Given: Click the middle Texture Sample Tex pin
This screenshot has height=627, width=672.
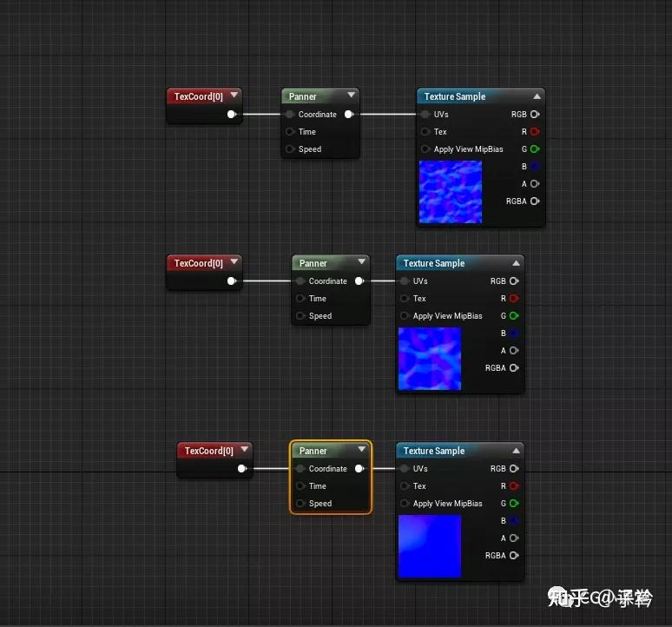Looking at the screenshot, I should 404,298.
